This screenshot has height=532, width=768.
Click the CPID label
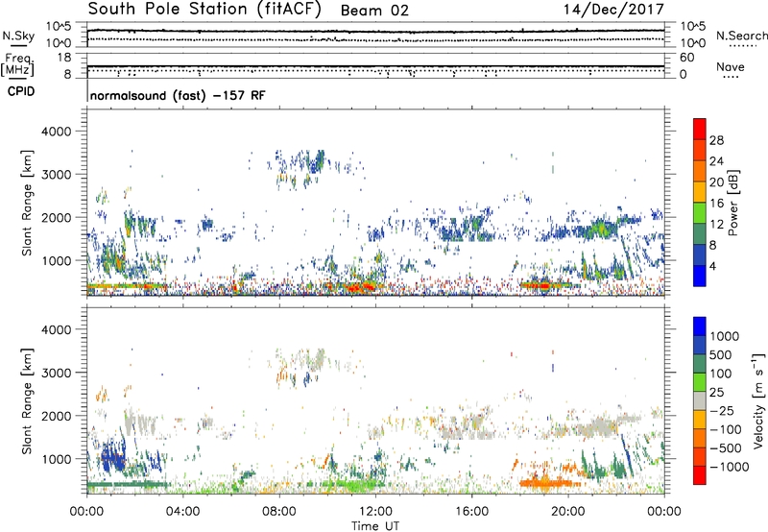tap(21, 91)
